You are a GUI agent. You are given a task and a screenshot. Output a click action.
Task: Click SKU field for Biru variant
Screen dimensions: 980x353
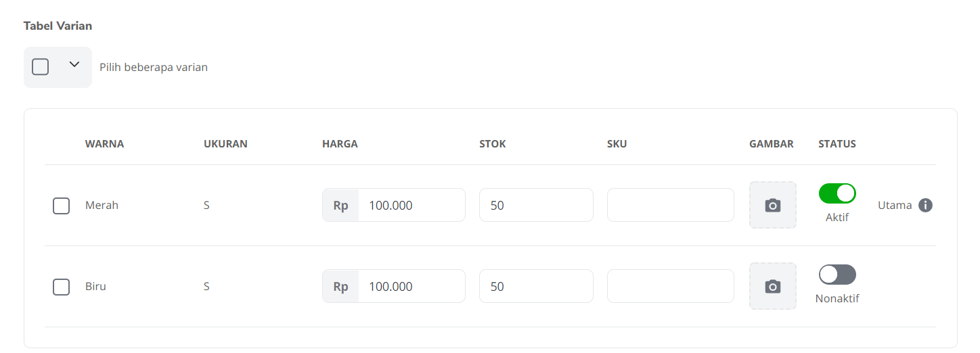pos(670,286)
